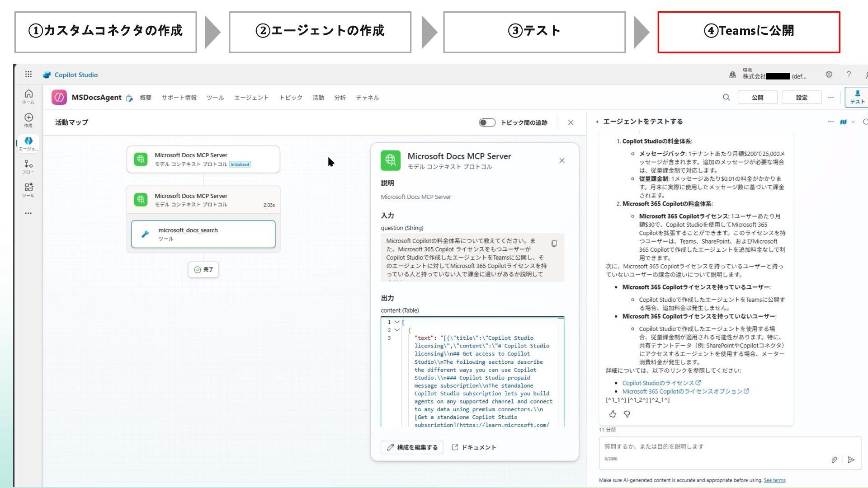Click the content (Table) JSON output editor

[x=472, y=372]
